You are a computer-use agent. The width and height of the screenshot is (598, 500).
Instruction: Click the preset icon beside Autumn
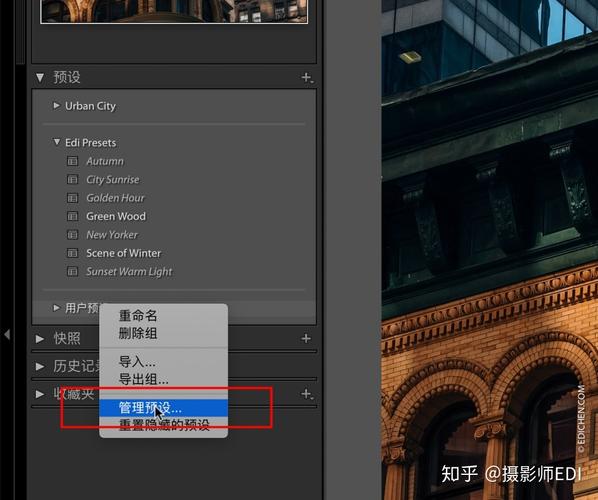pos(72,161)
